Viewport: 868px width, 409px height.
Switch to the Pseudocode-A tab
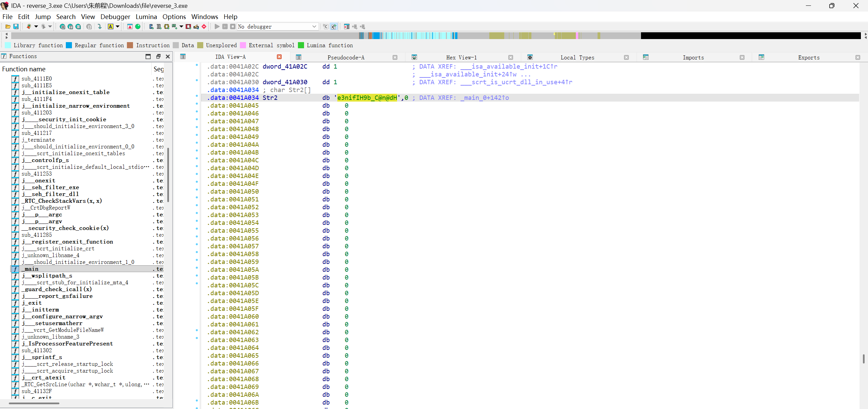(x=345, y=57)
